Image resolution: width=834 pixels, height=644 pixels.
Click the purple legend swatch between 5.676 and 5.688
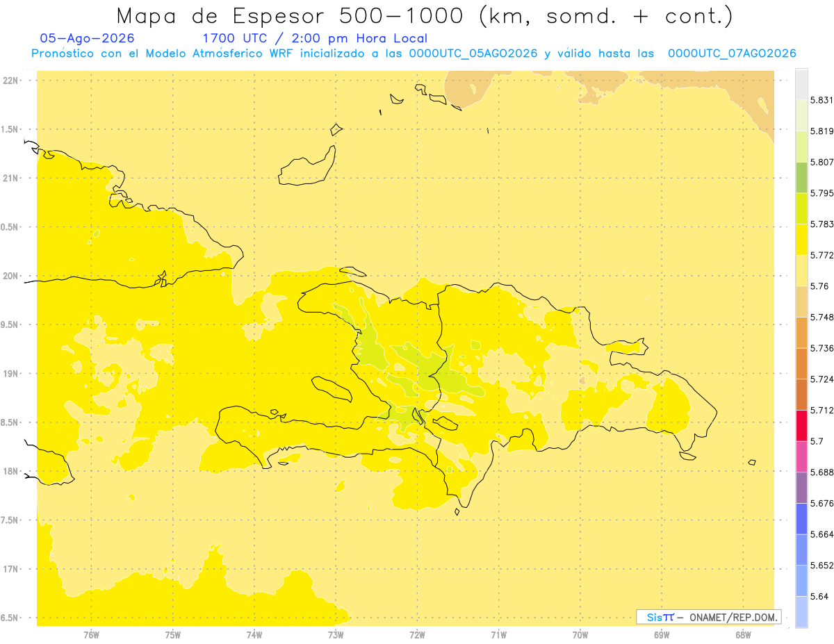tap(801, 488)
